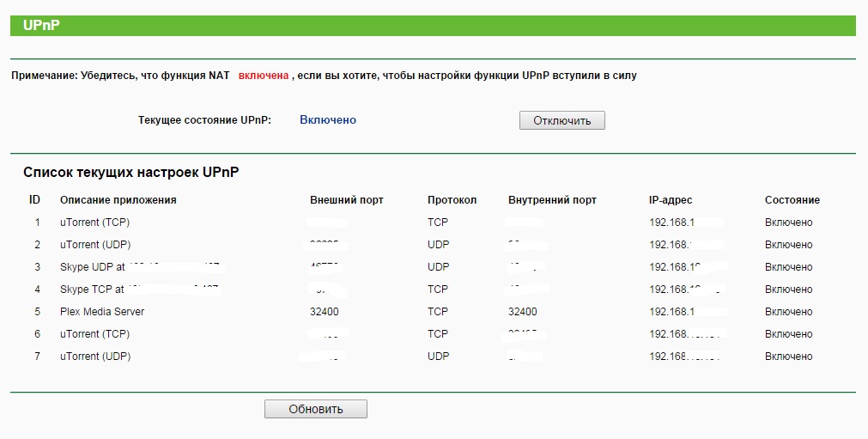Click the Список текущих настроек UPnP heading
Image resolution: width=868 pixels, height=439 pixels.
tap(131, 173)
